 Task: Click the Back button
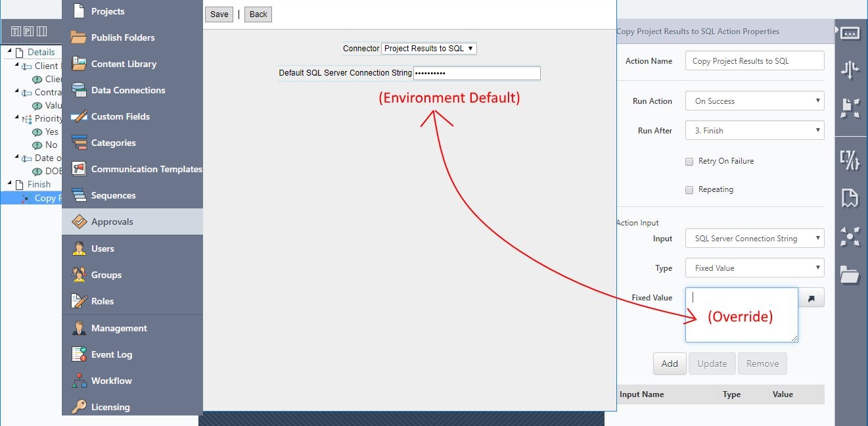(258, 14)
